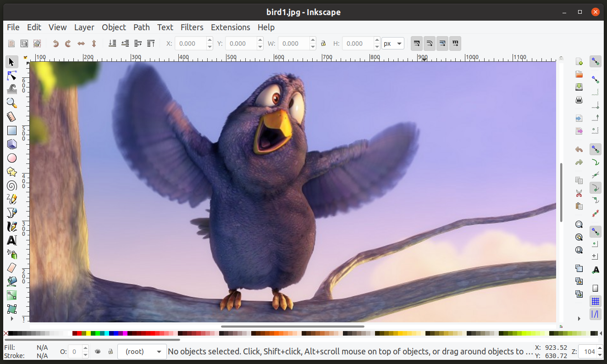Click the Undo arrow icon
607x364 pixels.
pos(579,149)
